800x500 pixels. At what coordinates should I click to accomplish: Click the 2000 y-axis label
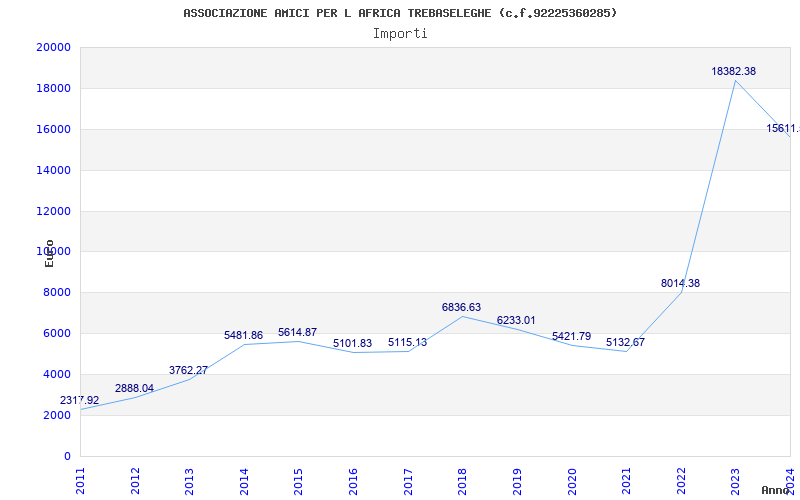[x=57, y=415]
